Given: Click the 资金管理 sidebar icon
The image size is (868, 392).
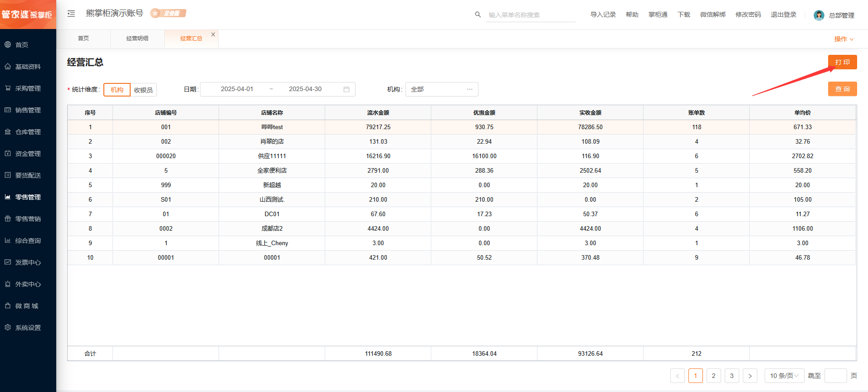Looking at the screenshot, I should (x=8, y=153).
